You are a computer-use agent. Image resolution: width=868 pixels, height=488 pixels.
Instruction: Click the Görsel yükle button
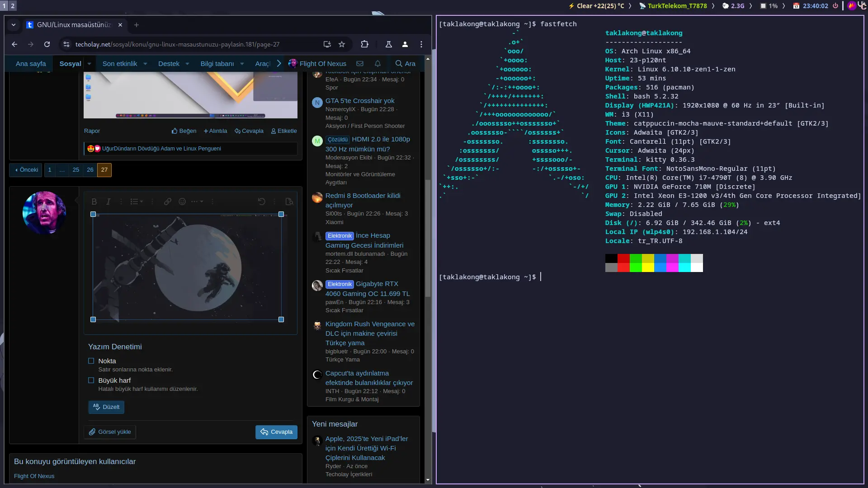click(110, 432)
